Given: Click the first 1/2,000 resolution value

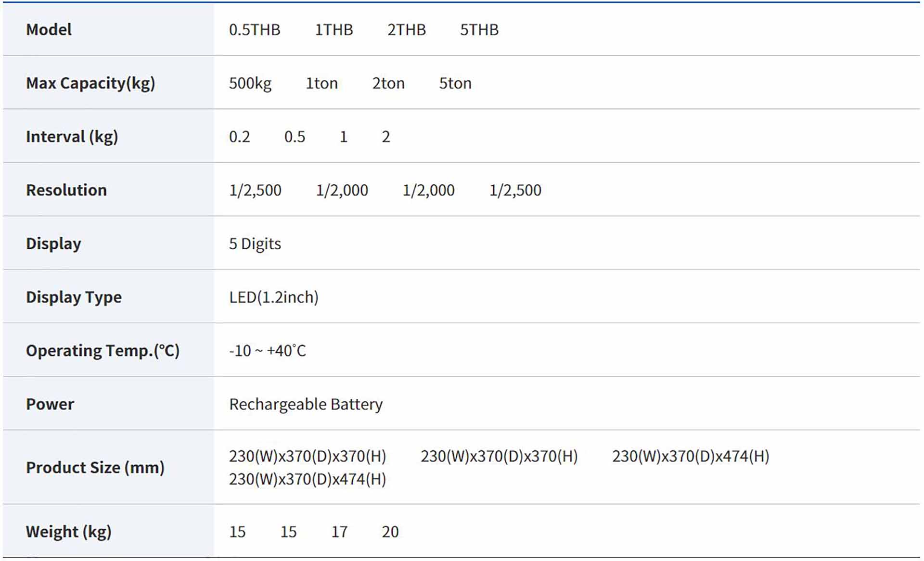Looking at the screenshot, I should click(342, 190).
